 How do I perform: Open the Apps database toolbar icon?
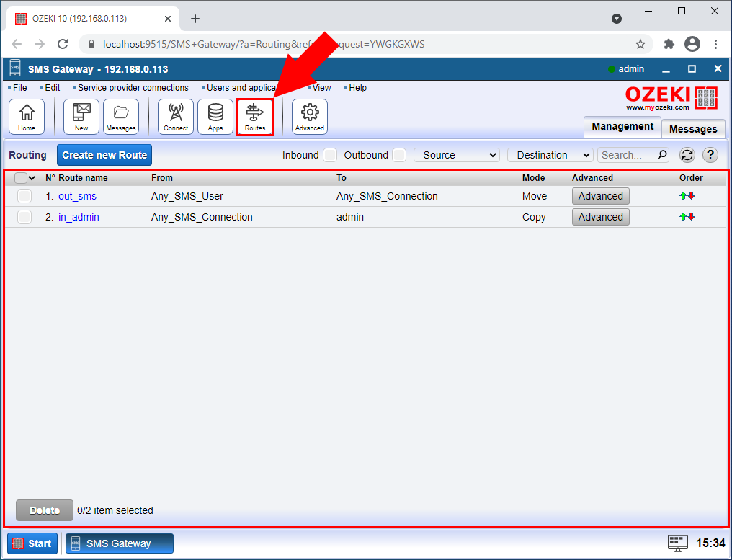click(215, 117)
